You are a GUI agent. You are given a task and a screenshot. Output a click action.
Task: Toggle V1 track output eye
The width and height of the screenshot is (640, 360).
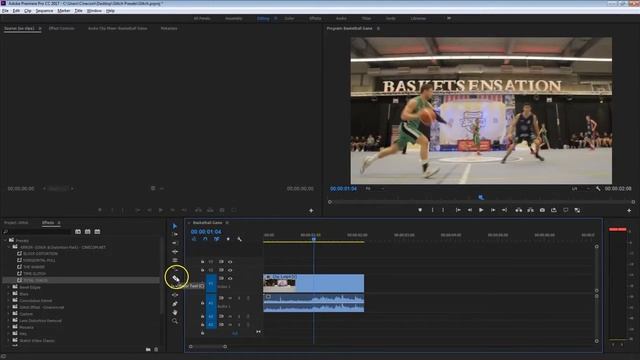tap(230, 278)
